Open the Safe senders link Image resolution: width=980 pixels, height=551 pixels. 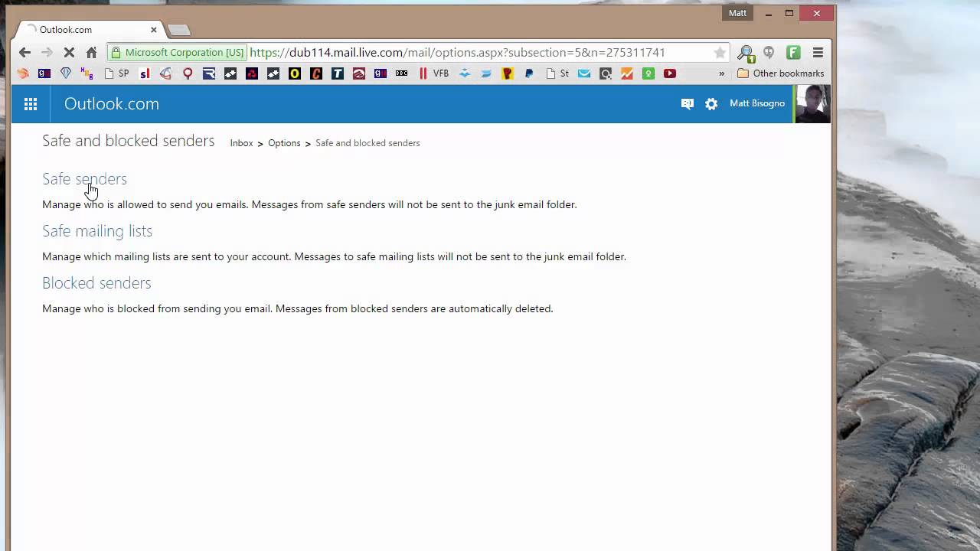[x=84, y=179]
